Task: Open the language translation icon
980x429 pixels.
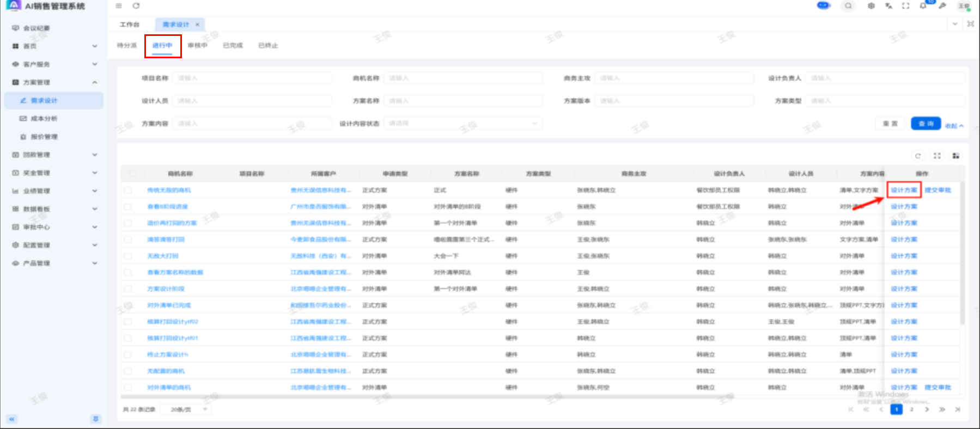Action: coord(888,6)
